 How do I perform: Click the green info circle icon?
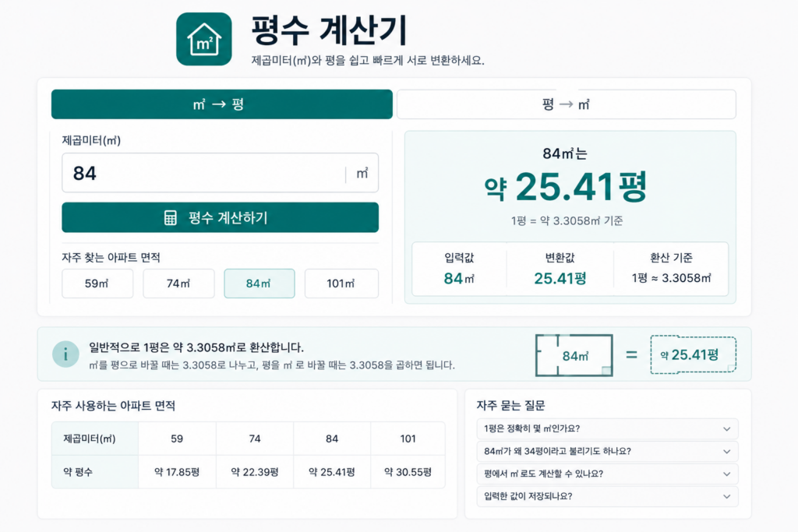pos(65,354)
